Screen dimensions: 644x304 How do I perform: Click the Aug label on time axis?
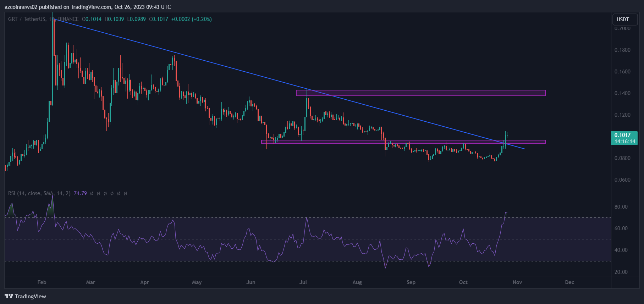pyautogui.click(x=357, y=282)
